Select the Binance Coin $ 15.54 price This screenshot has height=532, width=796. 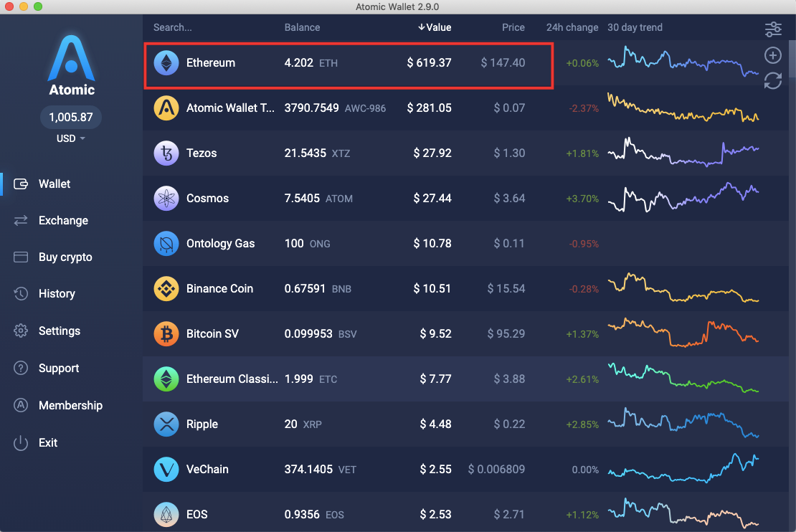coord(506,289)
